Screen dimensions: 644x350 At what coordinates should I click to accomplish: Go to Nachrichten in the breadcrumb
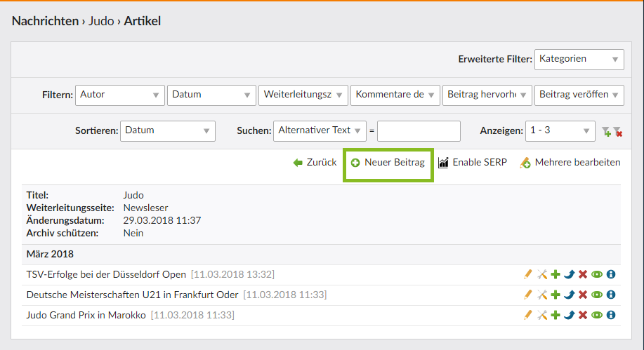pyautogui.click(x=45, y=21)
